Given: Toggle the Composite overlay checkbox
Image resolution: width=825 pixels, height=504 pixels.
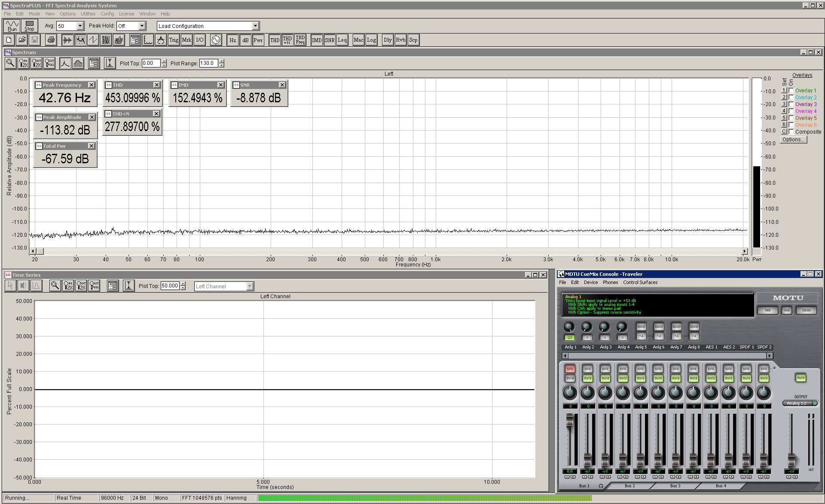Looking at the screenshot, I should click(791, 132).
